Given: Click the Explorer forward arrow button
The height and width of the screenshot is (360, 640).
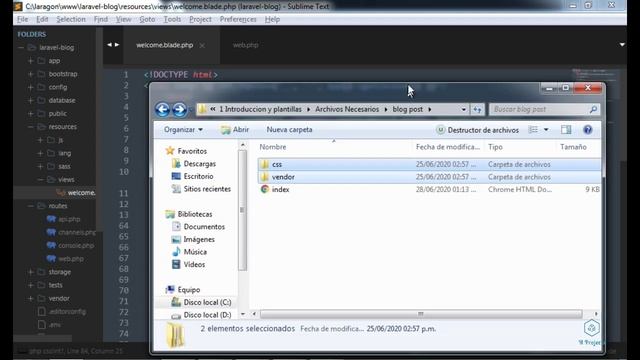Looking at the screenshot, I should point(179,109).
